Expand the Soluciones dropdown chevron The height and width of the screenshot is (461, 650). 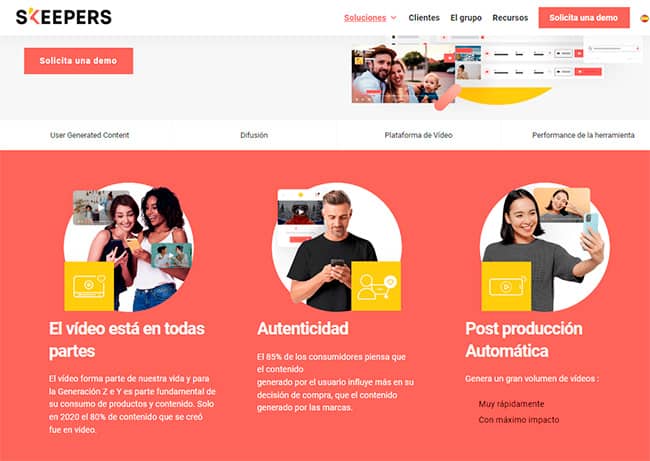pyautogui.click(x=393, y=18)
